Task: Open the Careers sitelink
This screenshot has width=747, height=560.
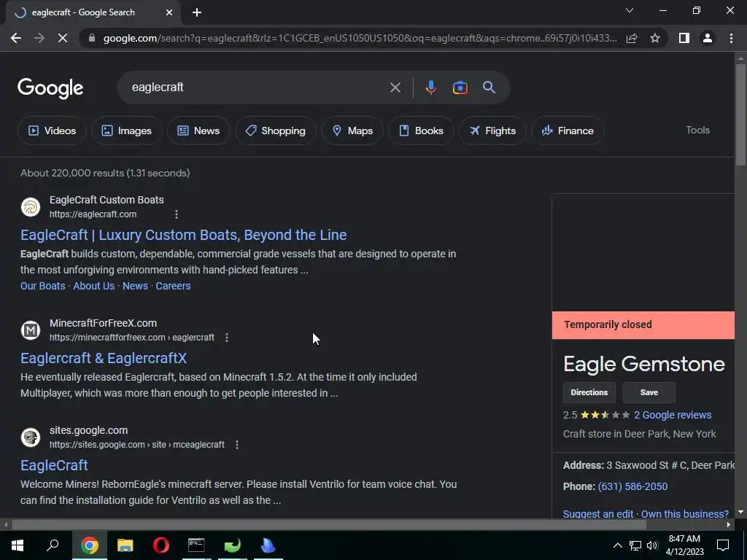Action: pyautogui.click(x=173, y=286)
